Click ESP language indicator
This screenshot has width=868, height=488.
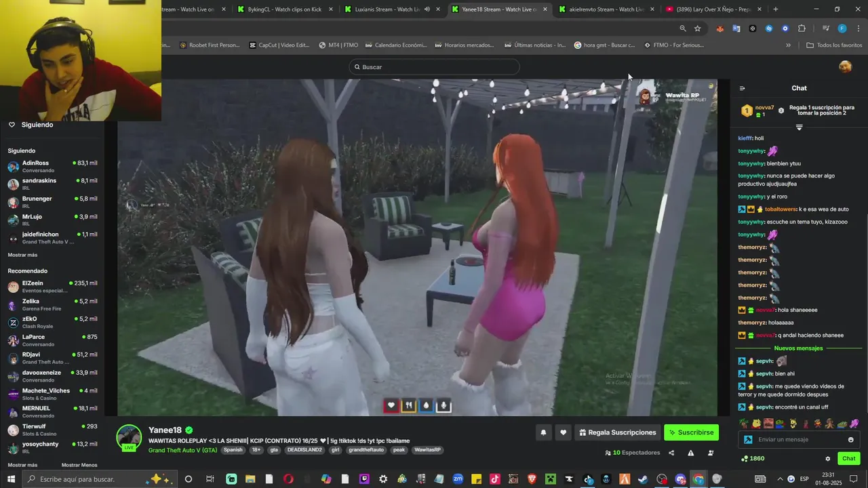805,479
